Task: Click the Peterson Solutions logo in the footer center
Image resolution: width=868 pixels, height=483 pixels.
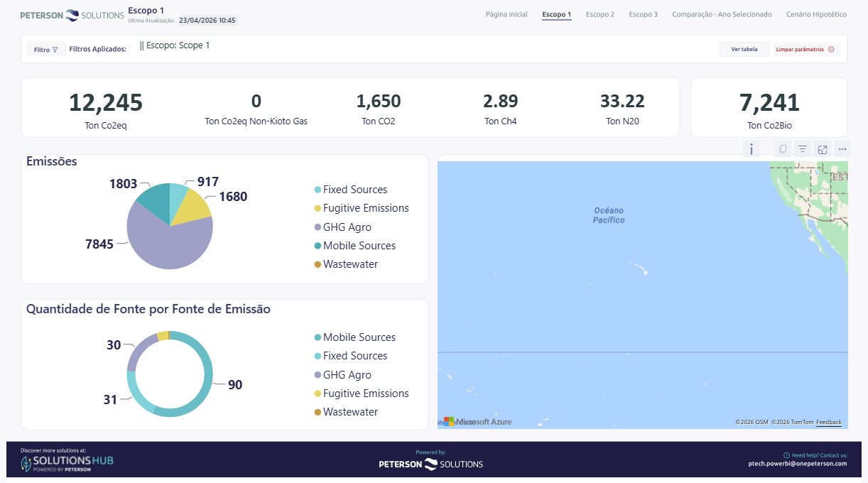Action: pyautogui.click(x=430, y=464)
